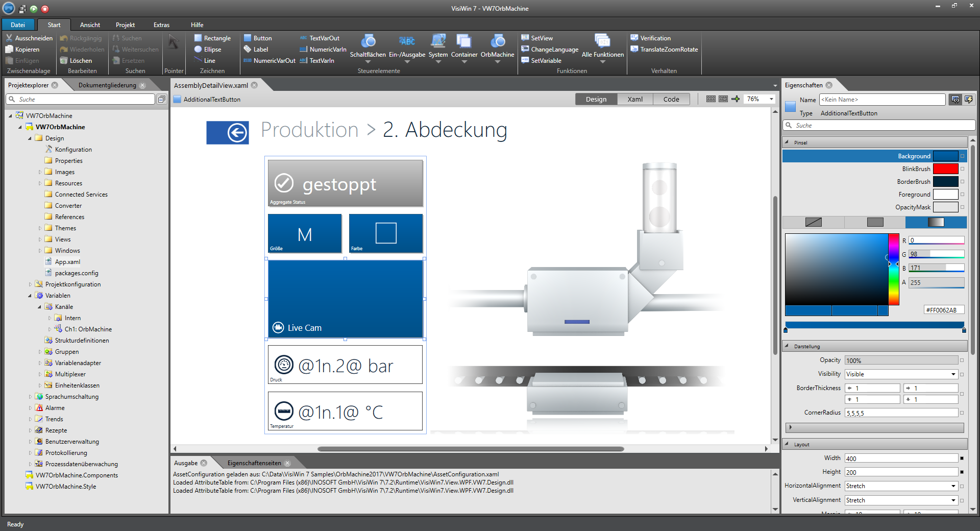Open the Visibility dropdown
980x531 pixels.
(x=952, y=374)
